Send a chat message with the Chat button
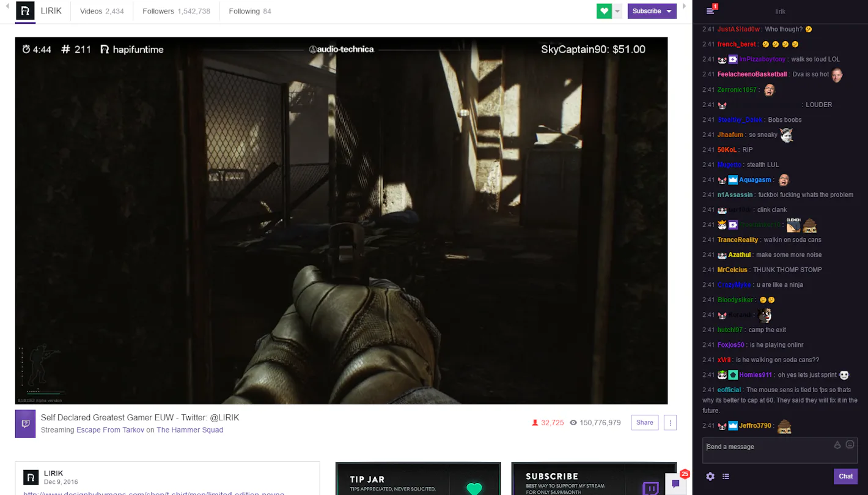The height and width of the screenshot is (495, 868). click(845, 476)
